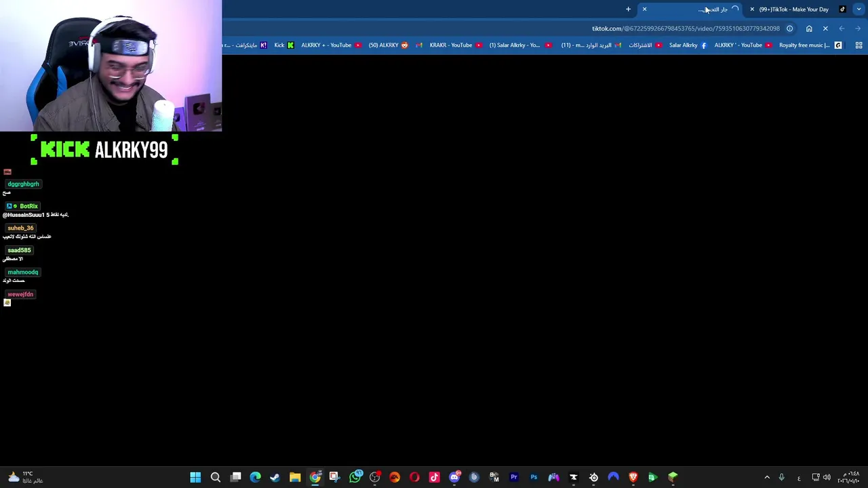The width and height of the screenshot is (868, 488).
Task: Open a new browser tab with the plus button
Action: click(628, 9)
